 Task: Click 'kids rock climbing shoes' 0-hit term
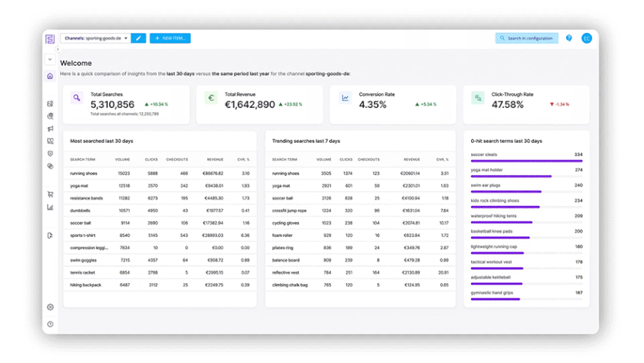click(495, 201)
